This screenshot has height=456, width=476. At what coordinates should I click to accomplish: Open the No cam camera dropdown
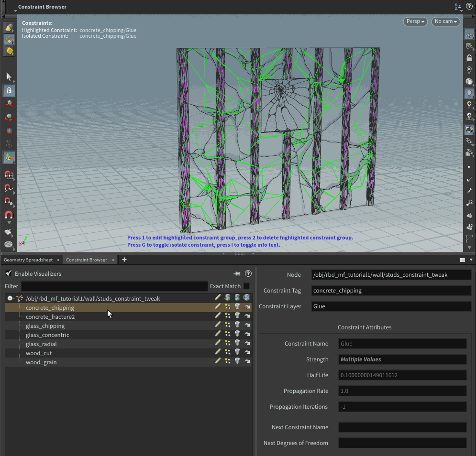445,22
